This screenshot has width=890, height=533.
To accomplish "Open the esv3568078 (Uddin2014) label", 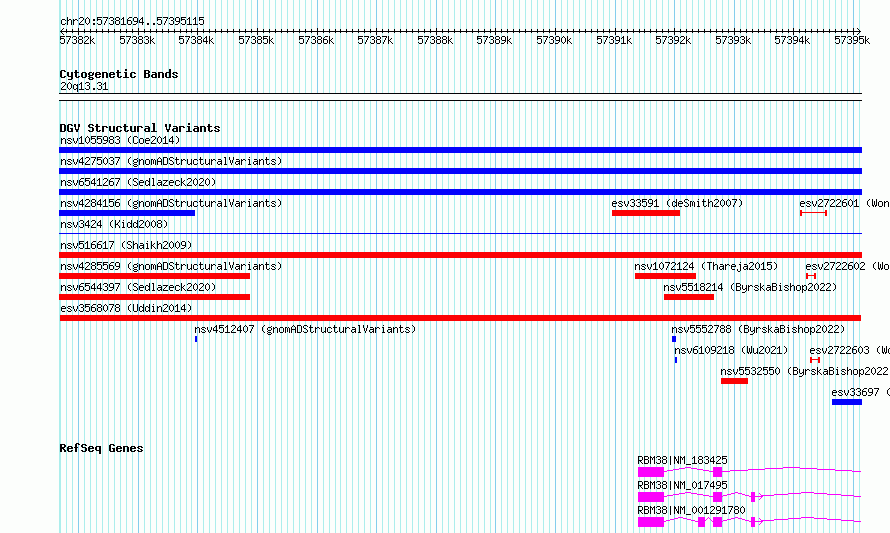I will (x=127, y=308).
